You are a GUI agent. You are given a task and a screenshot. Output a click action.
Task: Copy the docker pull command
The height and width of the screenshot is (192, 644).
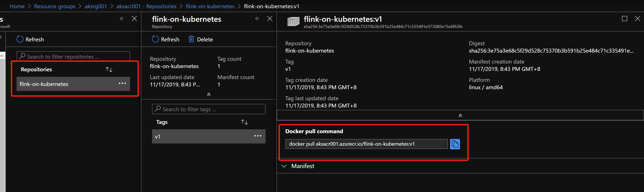455,144
